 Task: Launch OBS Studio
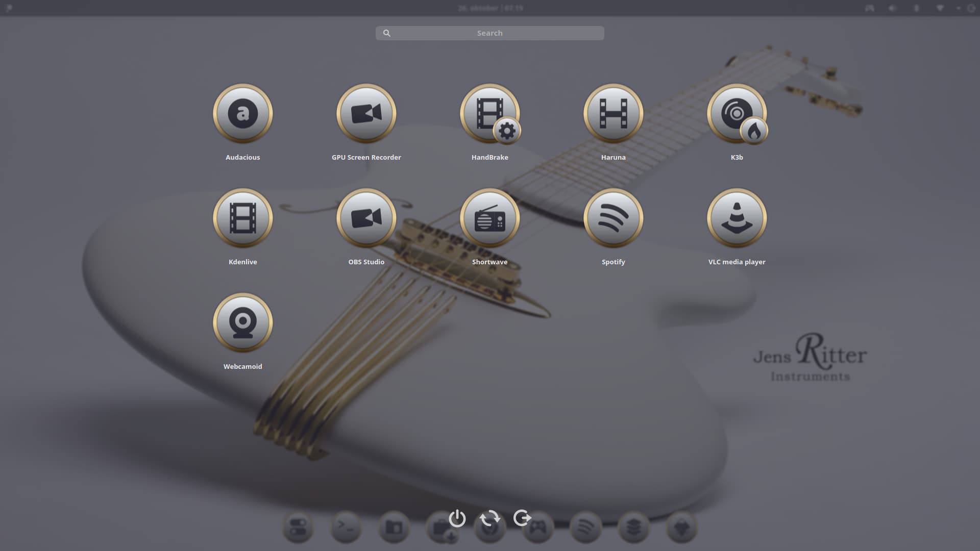pos(366,218)
